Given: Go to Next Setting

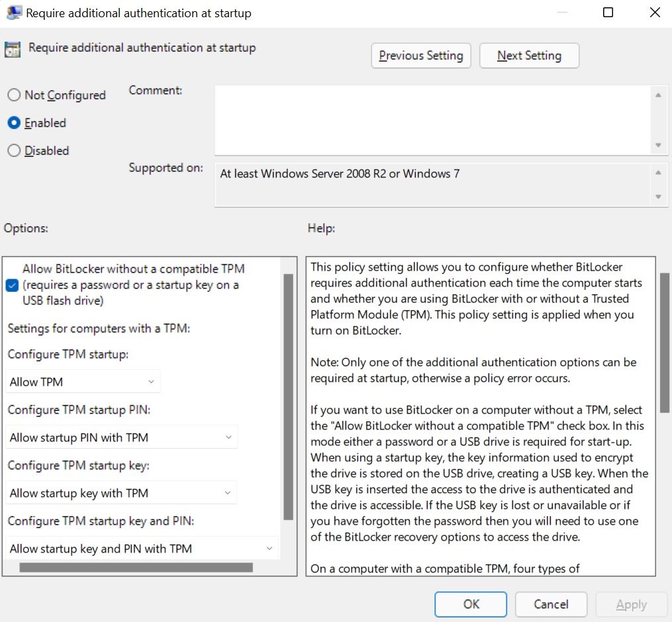Looking at the screenshot, I should 529,56.
